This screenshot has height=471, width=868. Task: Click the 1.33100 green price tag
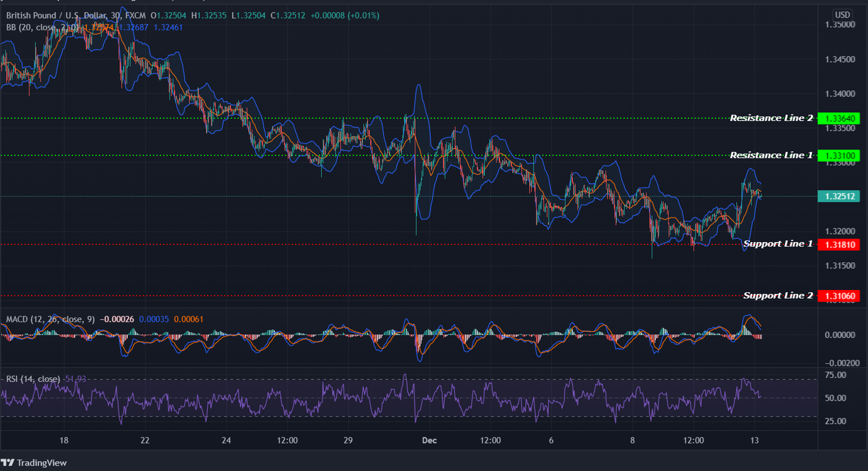pyautogui.click(x=839, y=156)
